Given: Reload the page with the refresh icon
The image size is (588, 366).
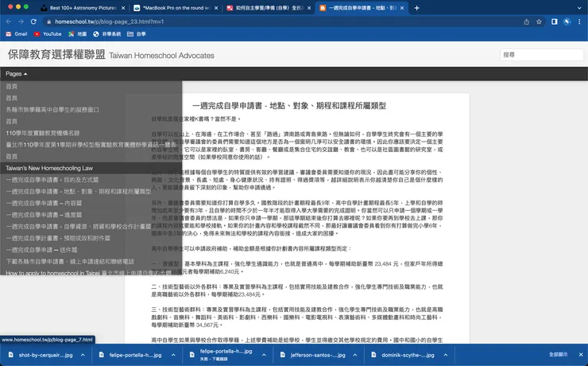Looking at the screenshot, I should 33,21.
